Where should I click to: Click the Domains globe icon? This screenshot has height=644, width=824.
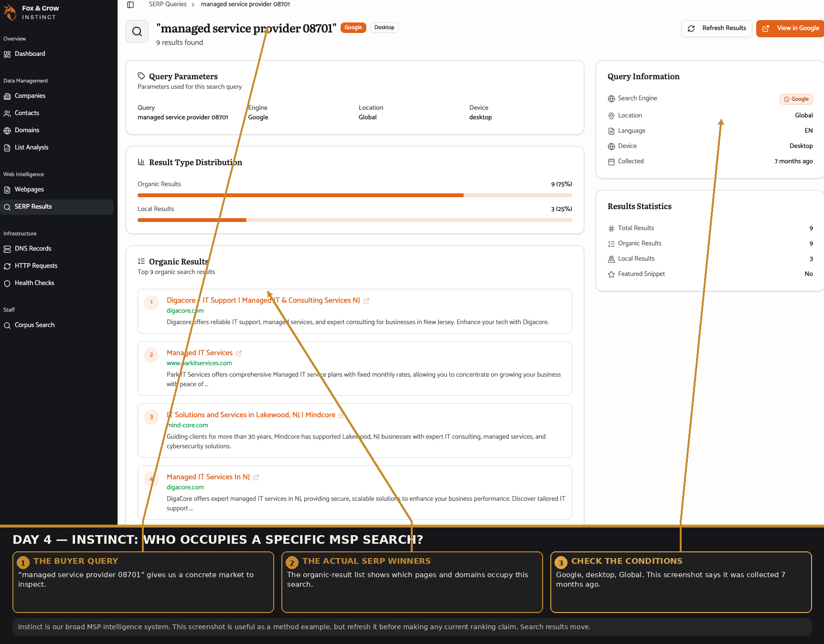point(7,131)
